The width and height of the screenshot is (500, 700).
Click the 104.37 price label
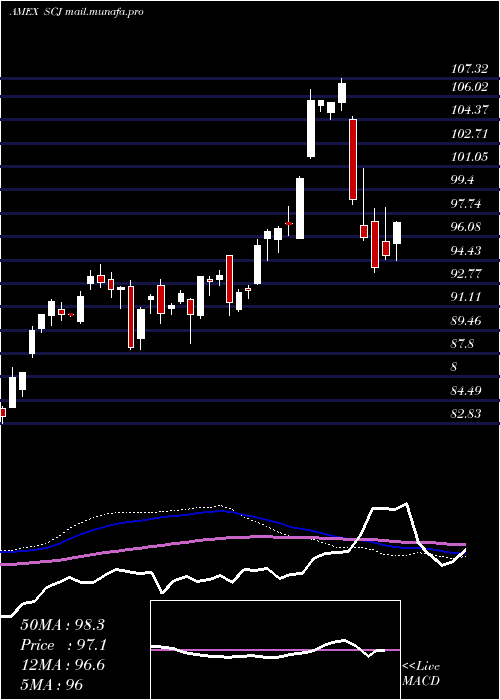[469, 110]
